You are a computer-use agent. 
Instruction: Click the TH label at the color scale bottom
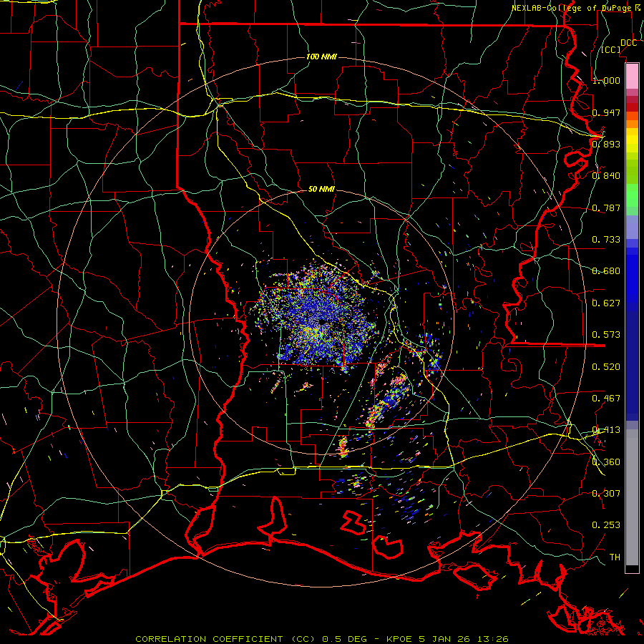click(615, 557)
